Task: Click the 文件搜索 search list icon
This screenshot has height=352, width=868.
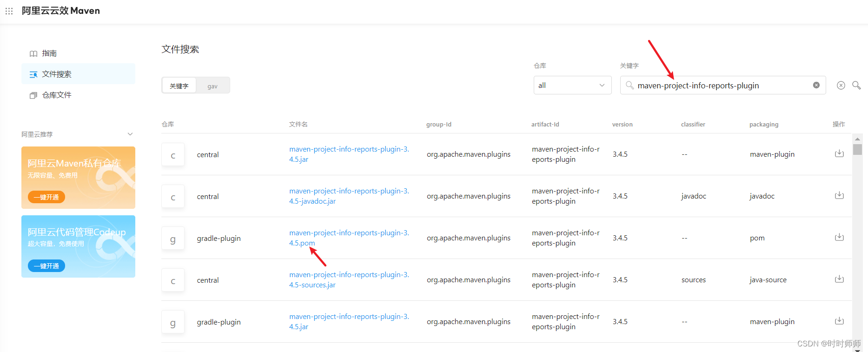Action: click(33, 74)
